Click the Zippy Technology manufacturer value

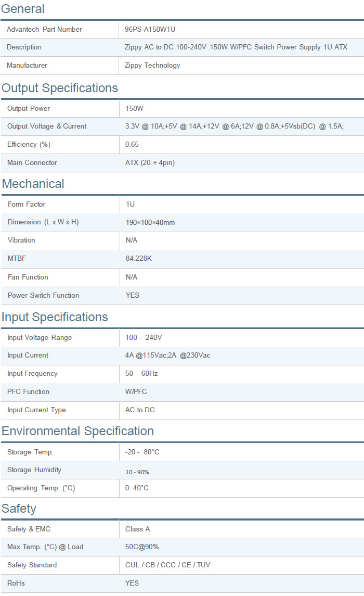coord(152,66)
